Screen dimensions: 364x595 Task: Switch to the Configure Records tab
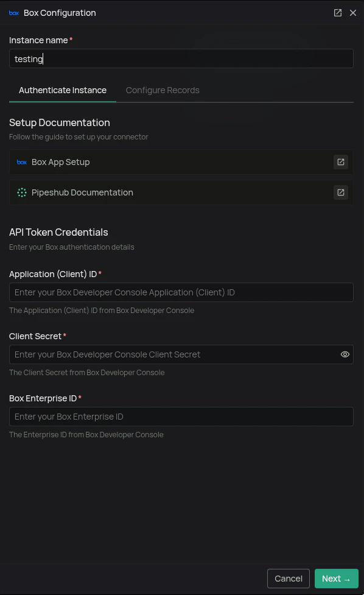coord(163,90)
